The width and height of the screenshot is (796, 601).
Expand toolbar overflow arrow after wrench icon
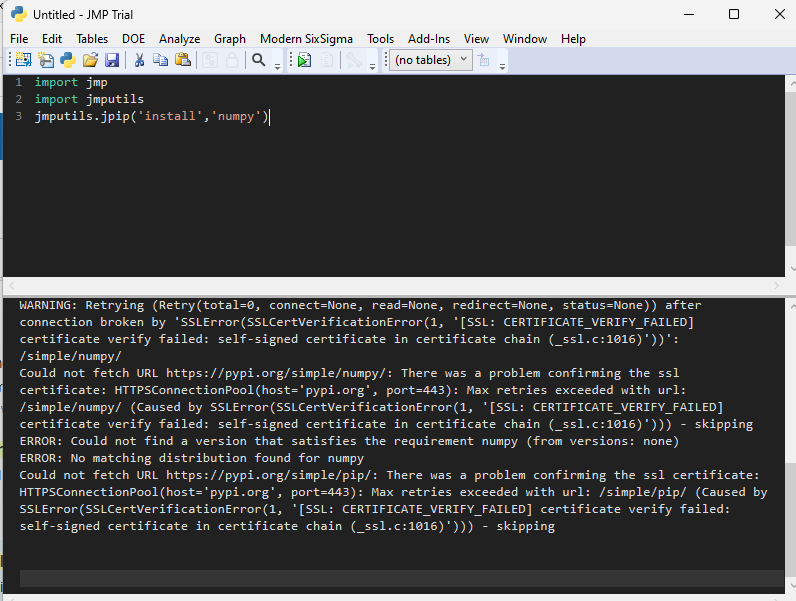click(373, 66)
